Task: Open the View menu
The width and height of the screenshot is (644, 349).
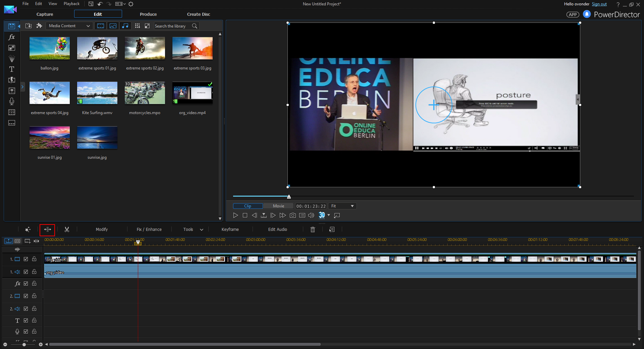Action: point(53,4)
